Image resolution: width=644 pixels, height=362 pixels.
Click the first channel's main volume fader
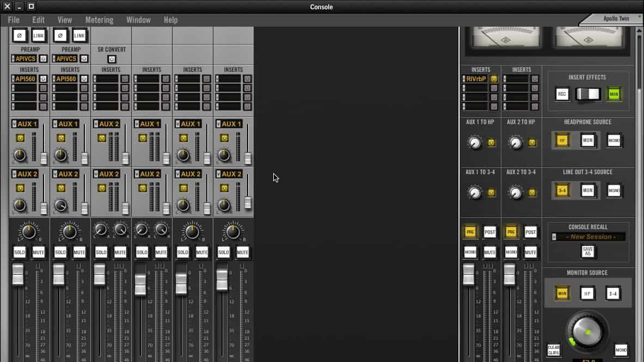tap(18, 274)
